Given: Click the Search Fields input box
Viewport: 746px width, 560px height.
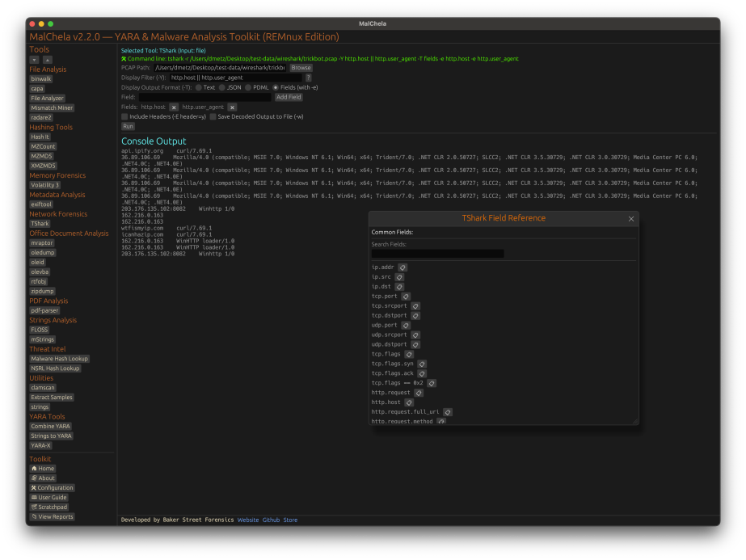Looking at the screenshot, I should pos(437,254).
